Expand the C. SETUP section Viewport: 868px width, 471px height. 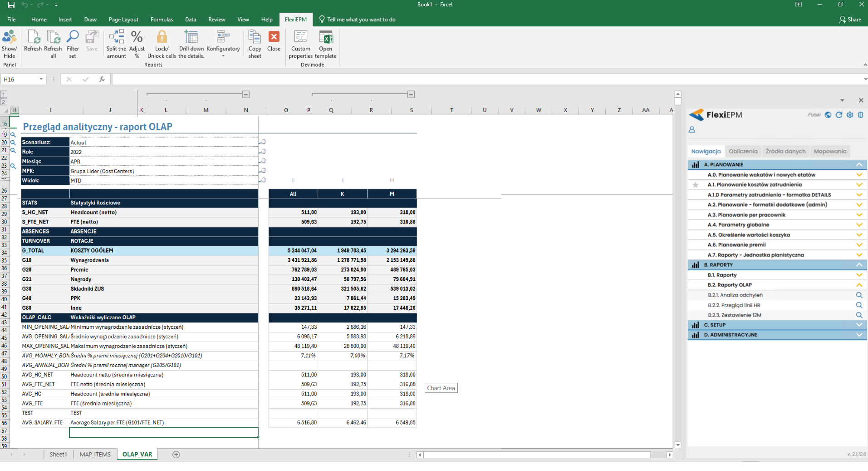pos(859,325)
